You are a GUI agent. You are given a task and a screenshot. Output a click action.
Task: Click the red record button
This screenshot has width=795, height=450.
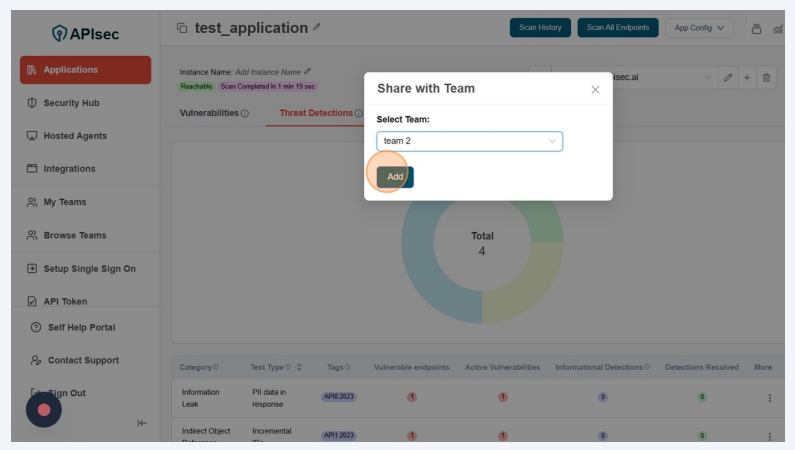[x=44, y=409]
